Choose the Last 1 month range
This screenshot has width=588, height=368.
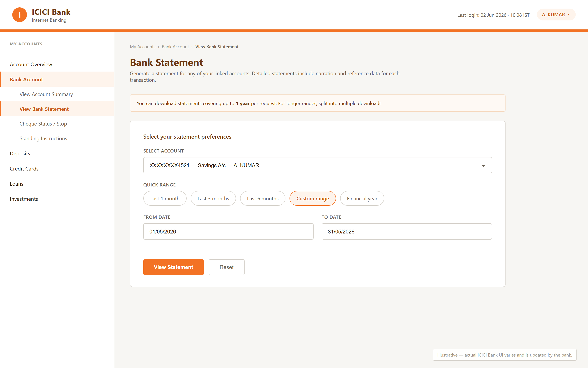(165, 198)
